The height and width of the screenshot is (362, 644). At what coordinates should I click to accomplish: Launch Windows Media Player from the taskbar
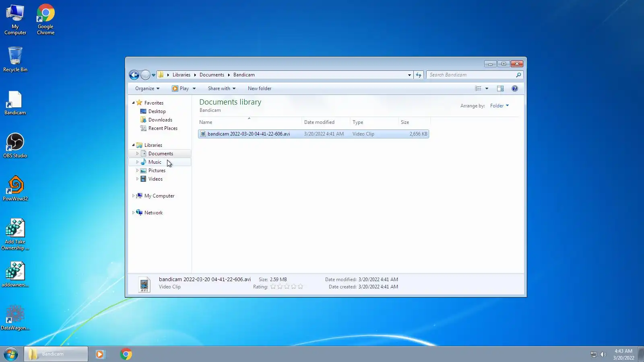tap(100, 354)
